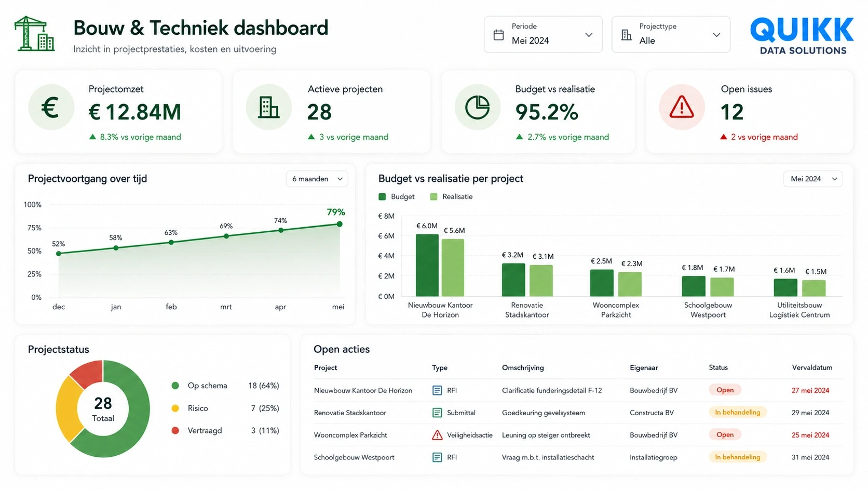
Task: Click the 52% dec data point
Action: pyautogui.click(x=59, y=254)
